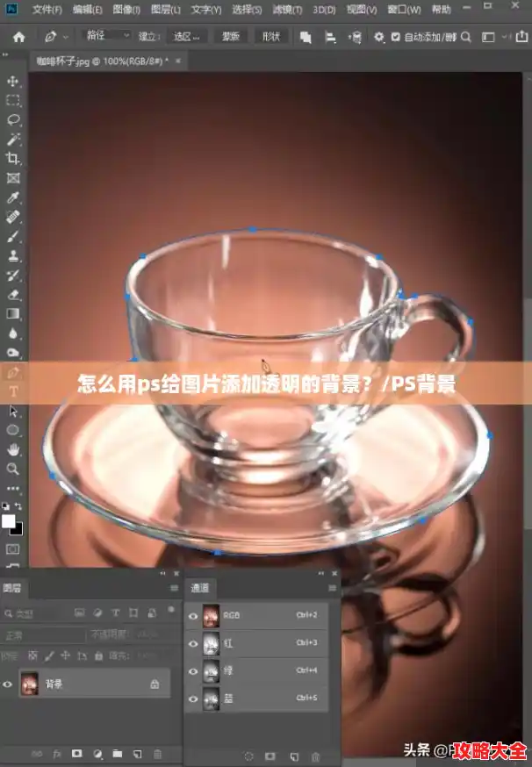Open path operations icon in options bar
This screenshot has height=767, width=532.
pyautogui.click(x=306, y=37)
